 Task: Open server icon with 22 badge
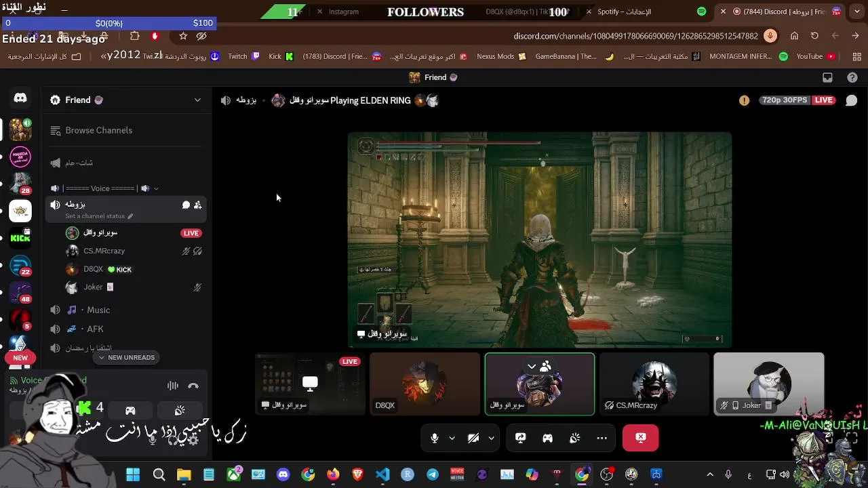pyautogui.click(x=20, y=265)
